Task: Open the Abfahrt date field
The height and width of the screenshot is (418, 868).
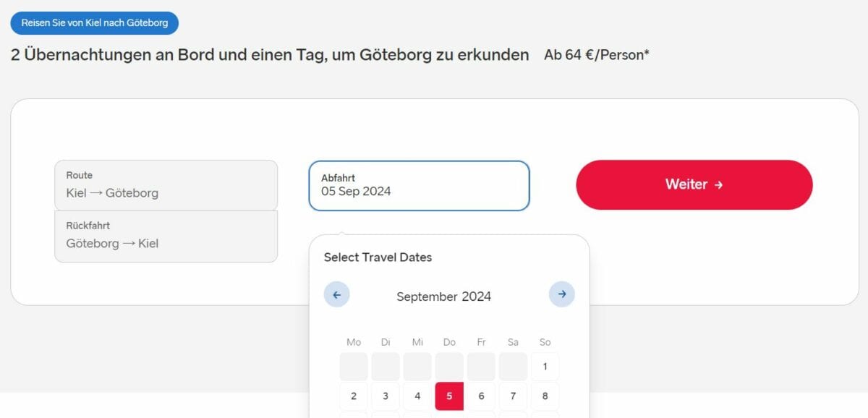Action: tap(419, 186)
